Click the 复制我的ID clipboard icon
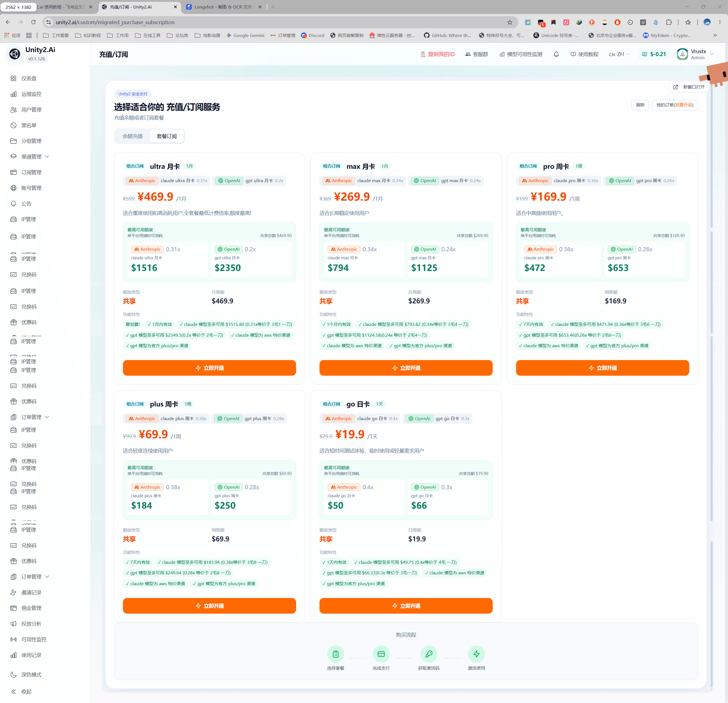The image size is (728, 703). click(423, 54)
